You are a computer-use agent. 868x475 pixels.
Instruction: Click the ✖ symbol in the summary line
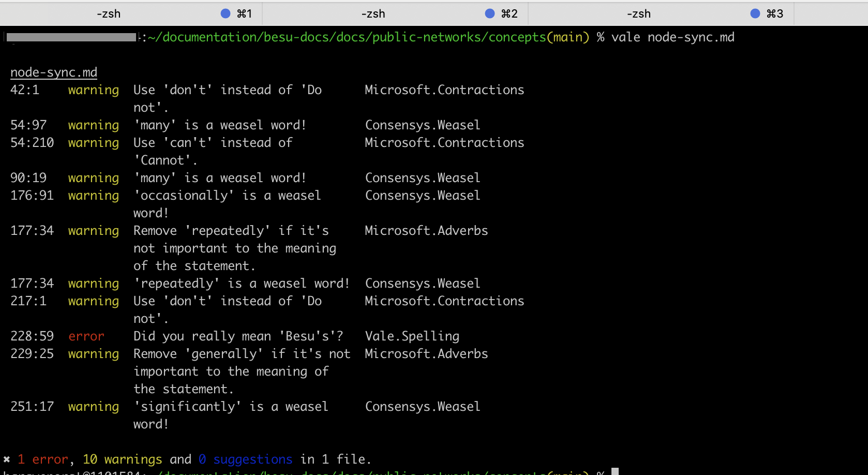(x=7, y=459)
